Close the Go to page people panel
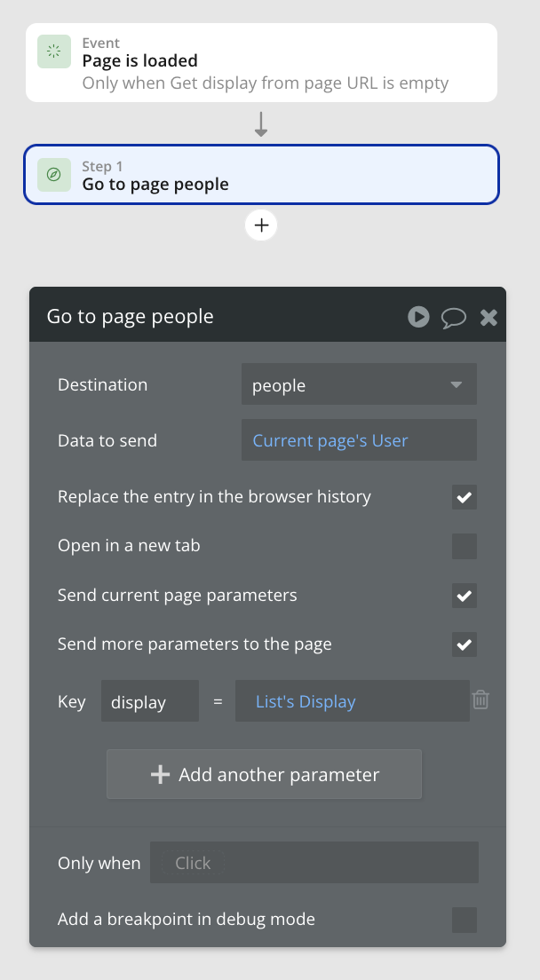Viewport: 540px width, 980px height. coord(488,318)
